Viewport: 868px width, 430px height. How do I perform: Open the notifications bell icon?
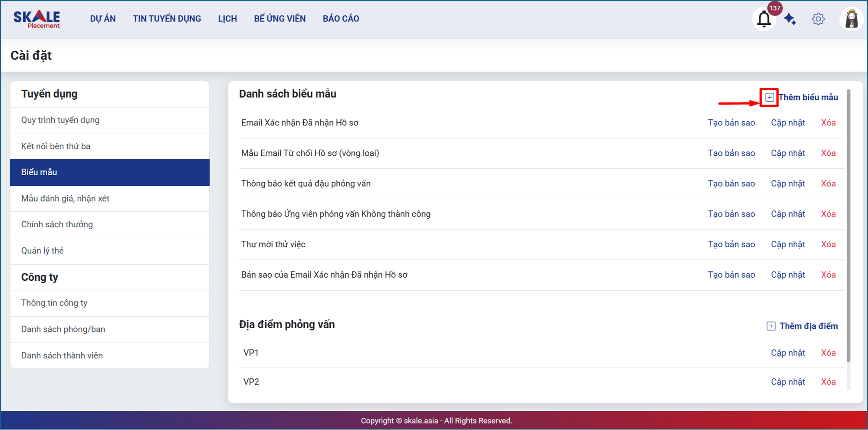point(763,20)
